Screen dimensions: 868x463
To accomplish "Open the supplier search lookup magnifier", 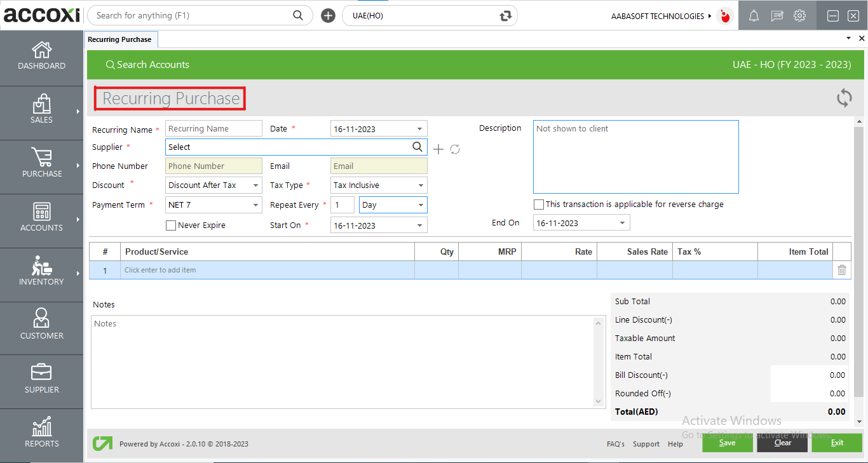I will [x=417, y=147].
